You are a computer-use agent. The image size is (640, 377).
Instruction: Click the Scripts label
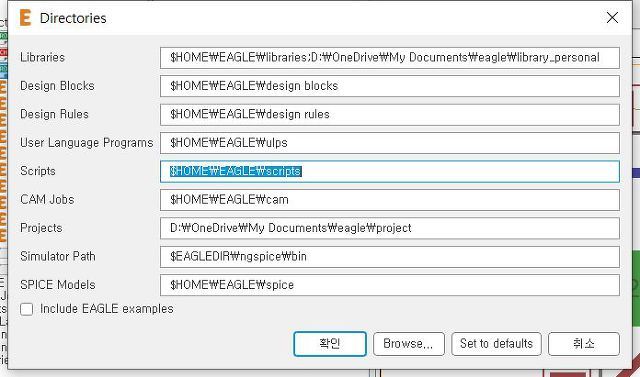click(38, 171)
